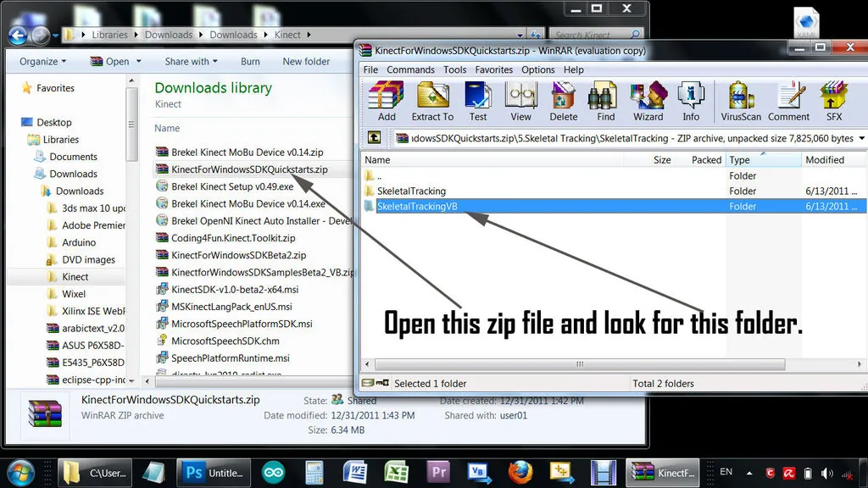
Task: Click the New folder button
Action: [x=306, y=62]
